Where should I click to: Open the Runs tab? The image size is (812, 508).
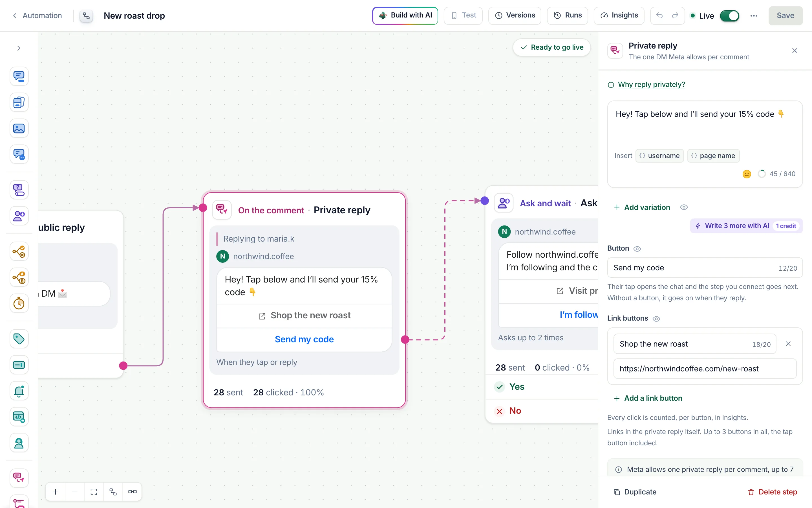click(567, 16)
